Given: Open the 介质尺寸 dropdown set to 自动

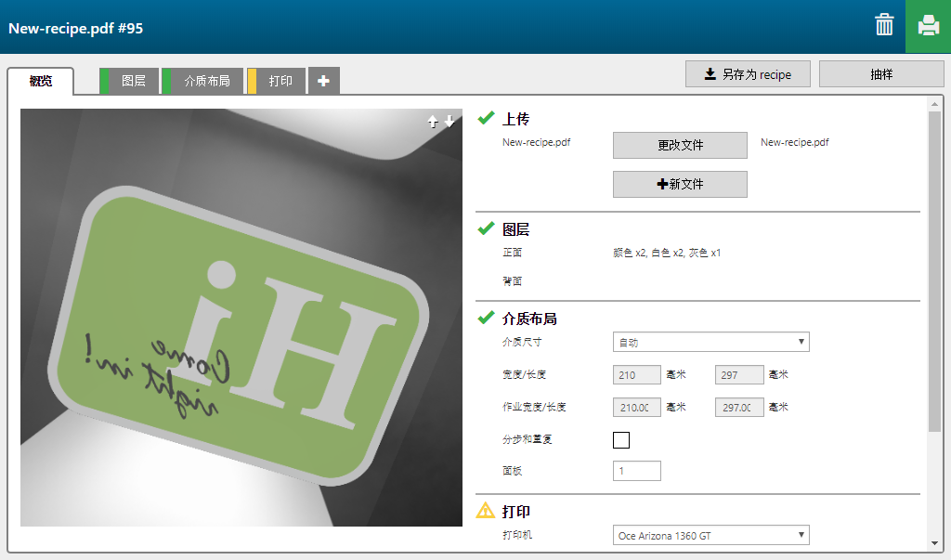Looking at the screenshot, I should point(710,342).
